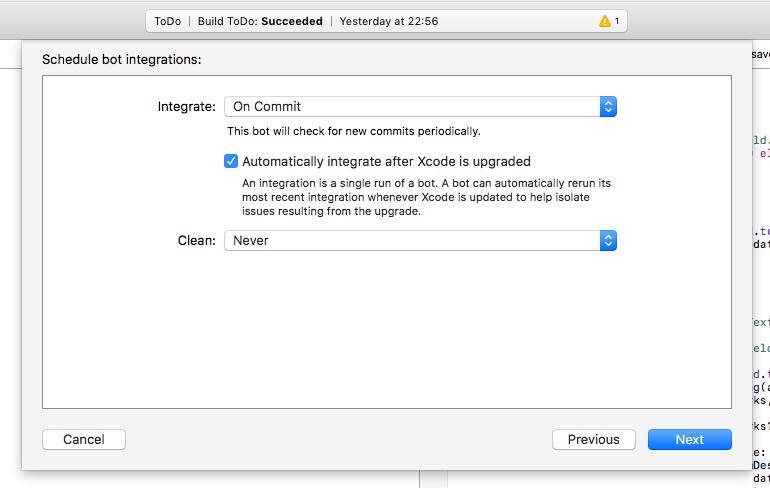The width and height of the screenshot is (770, 488).
Task: Click the yellow warning triangle icon
Action: [605, 21]
